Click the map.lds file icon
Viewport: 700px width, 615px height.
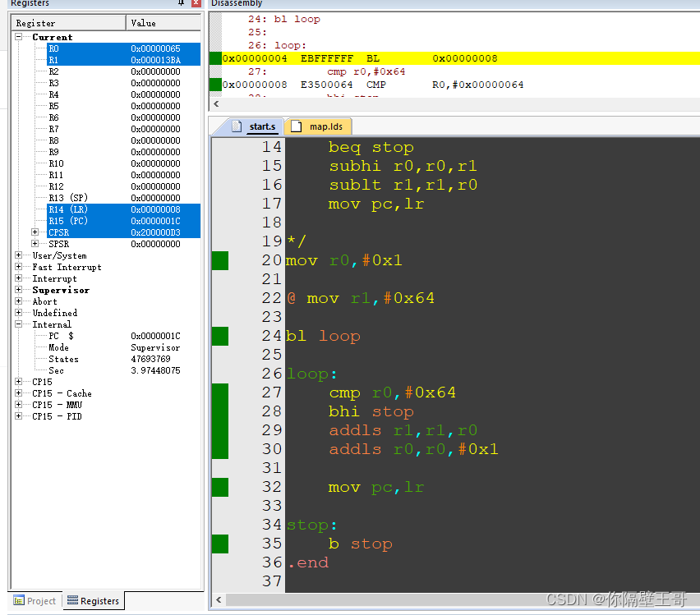click(x=296, y=126)
